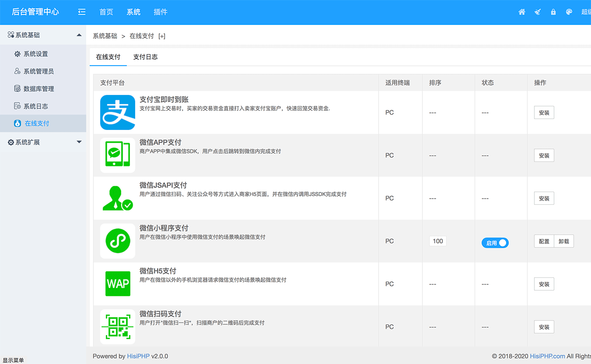Install 微信H5支付 with 安装 button
This screenshot has height=364, width=591.
coord(544,284)
